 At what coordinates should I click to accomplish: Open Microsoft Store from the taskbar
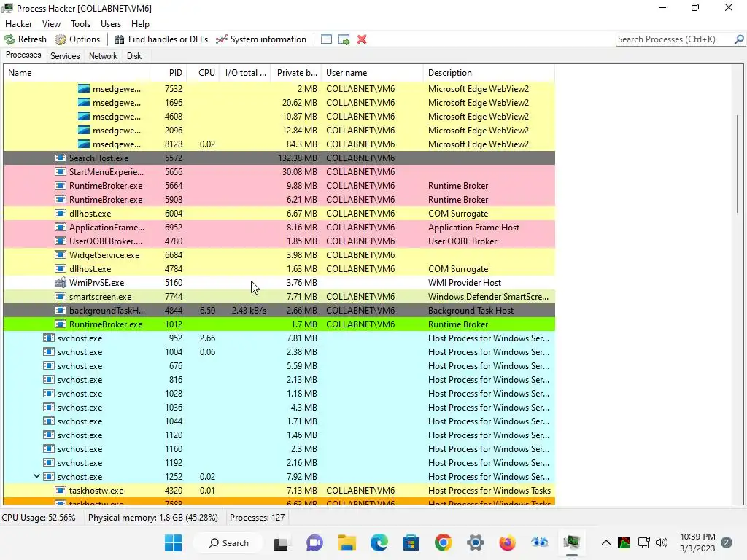(x=411, y=542)
